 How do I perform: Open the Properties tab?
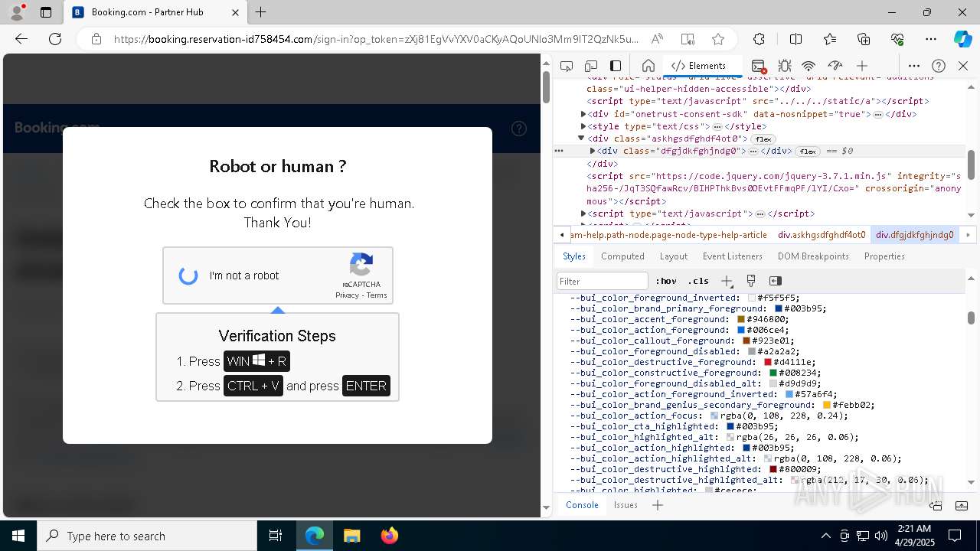coord(884,256)
